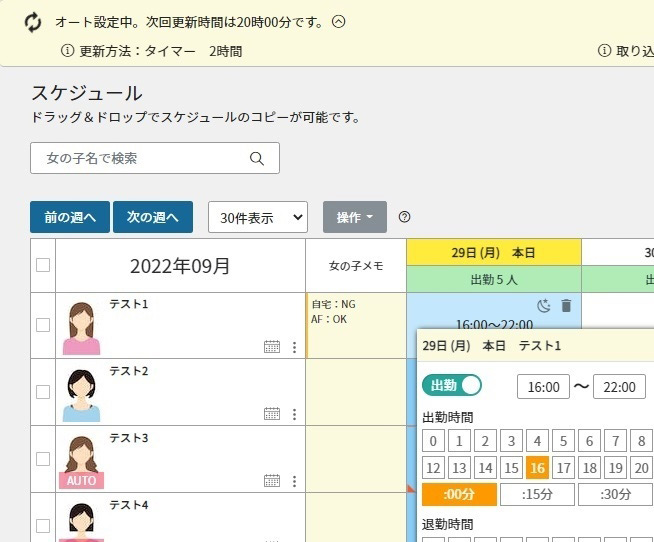Select hour 17 in 出勤時間 grid
This screenshot has height=542, width=654.
point(563,467)
